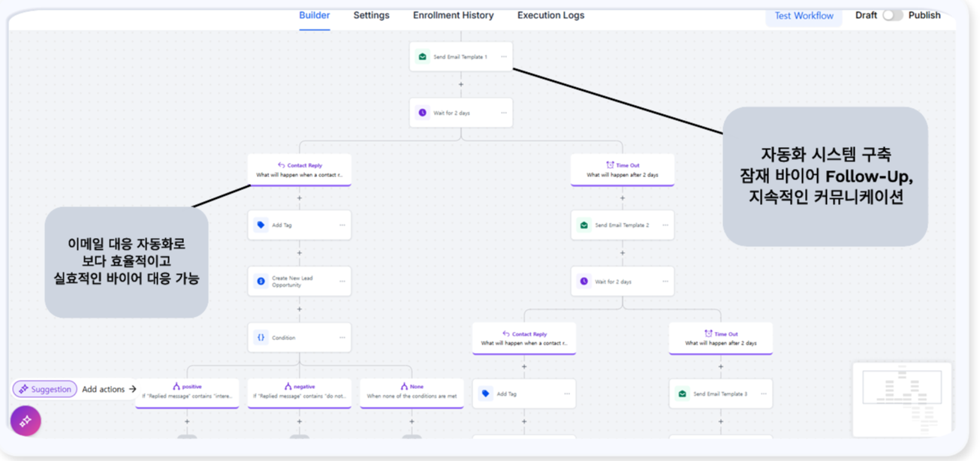Click the curly braces icon on the Condition node
This screenshot has height=461, width=980.
[x=261, y=337]
